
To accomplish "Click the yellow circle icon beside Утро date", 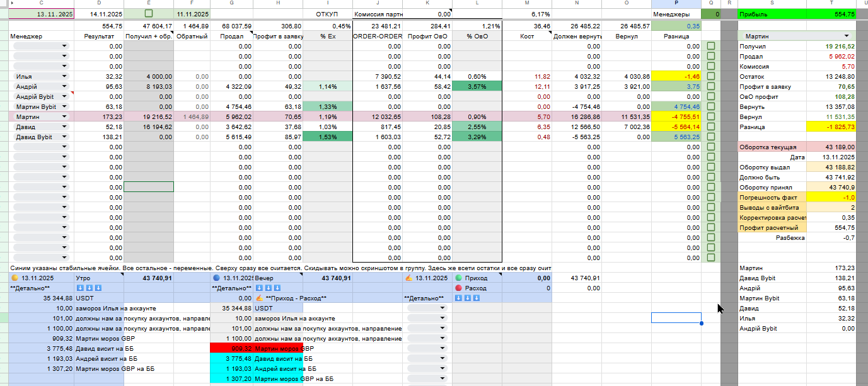I will point(14,278).
